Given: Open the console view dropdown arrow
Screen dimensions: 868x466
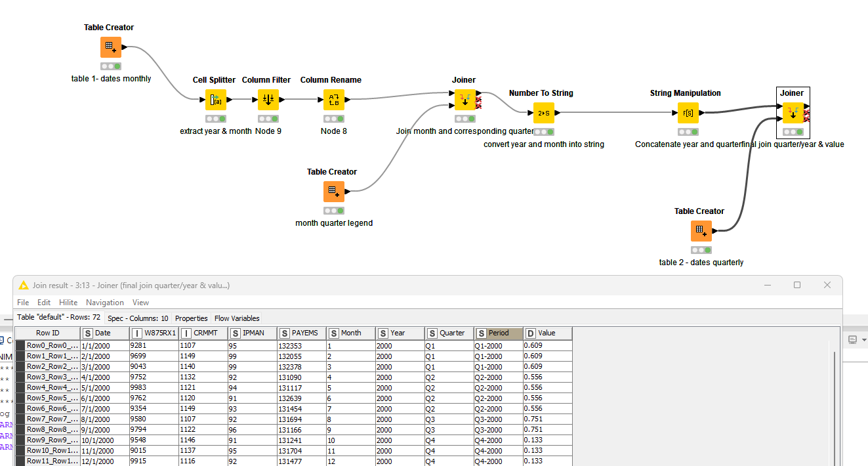Looking at the screenshot, I should pos(864,339).
